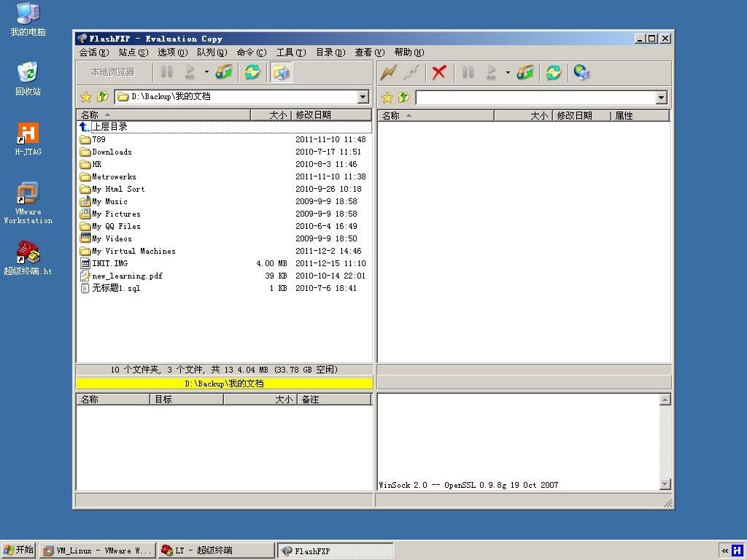Screen dimensions: 747x560
Task: Switch to LT - 超级终端 taskbar window
Action: point(216,551)
